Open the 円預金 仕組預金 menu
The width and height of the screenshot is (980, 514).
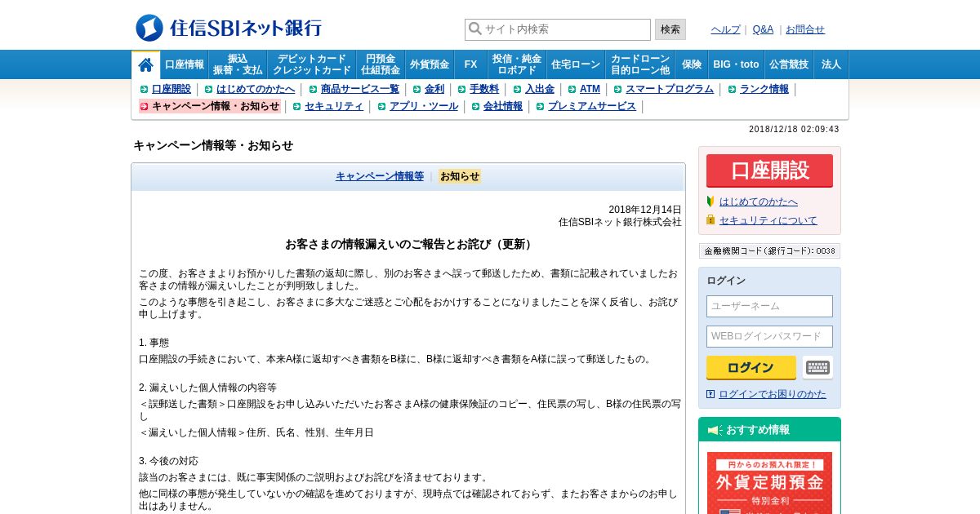pyautogui.click(x=381, y=64)
